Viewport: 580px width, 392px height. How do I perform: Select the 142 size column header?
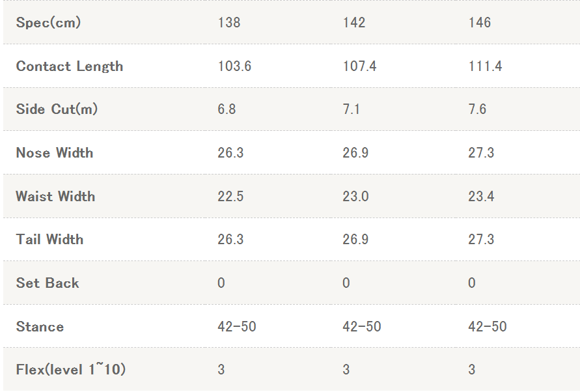pos(354,23)
